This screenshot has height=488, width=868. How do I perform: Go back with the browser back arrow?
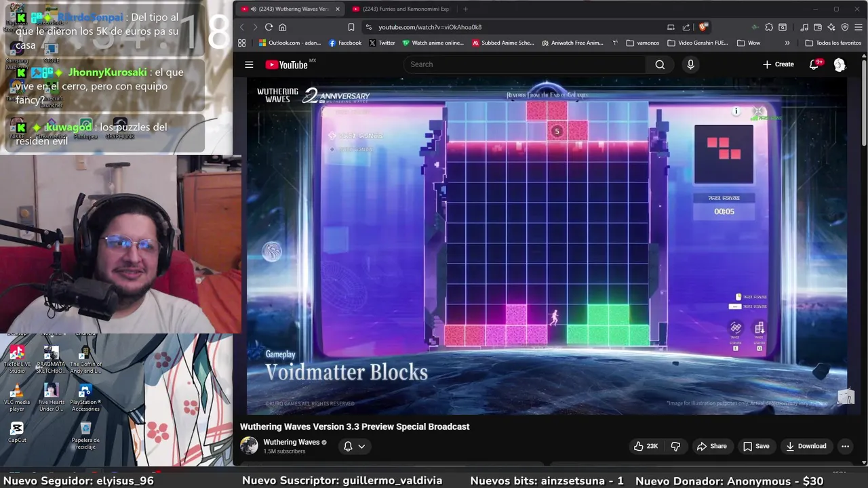(x=242, y=27)
